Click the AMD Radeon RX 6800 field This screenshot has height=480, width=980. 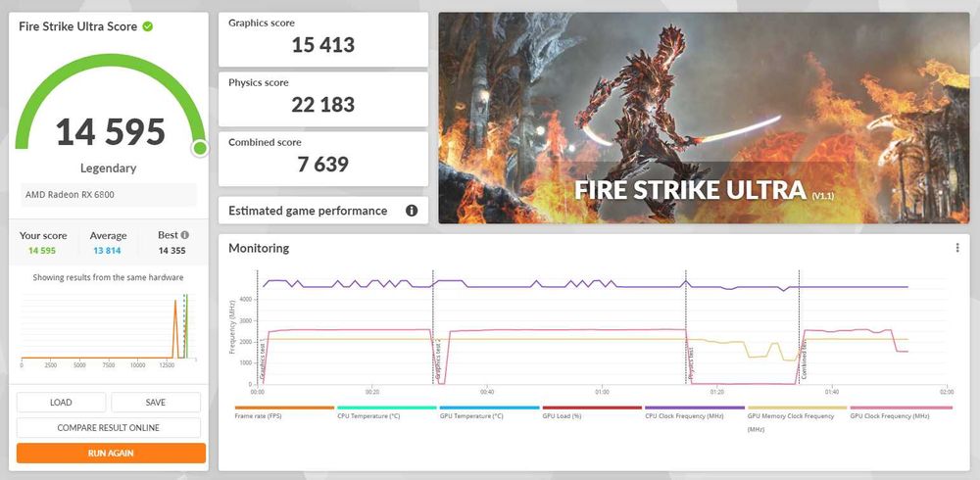(x=109, y=194)
